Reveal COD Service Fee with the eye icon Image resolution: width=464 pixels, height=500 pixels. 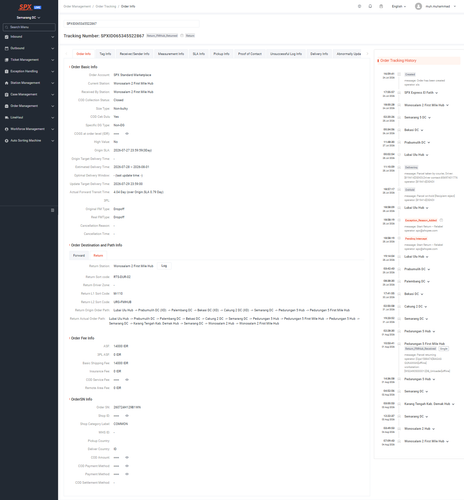click(x=127, y=380)
